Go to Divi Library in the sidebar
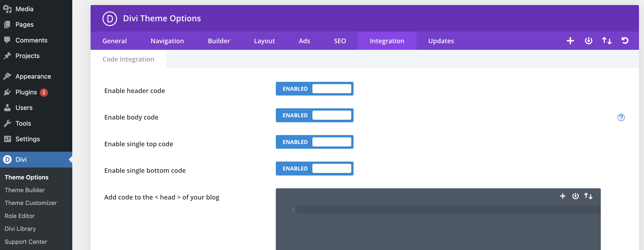This screenshot has height=250, width=644. tap(20, 229)
